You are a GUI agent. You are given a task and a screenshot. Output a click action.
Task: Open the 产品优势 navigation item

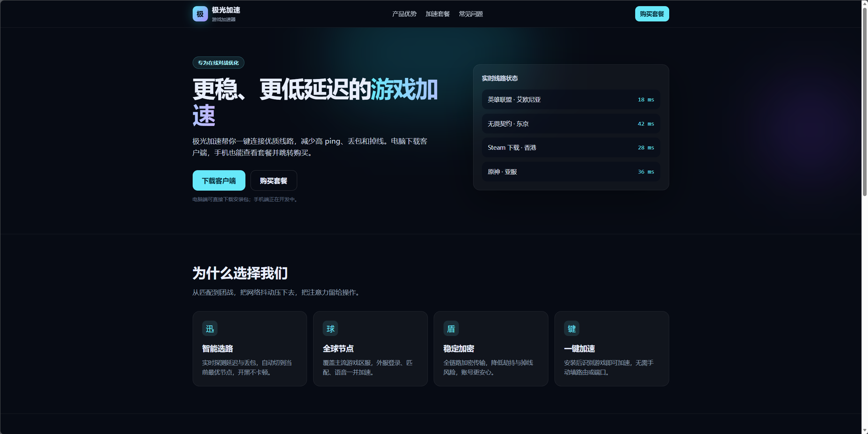tap(404, 14)
